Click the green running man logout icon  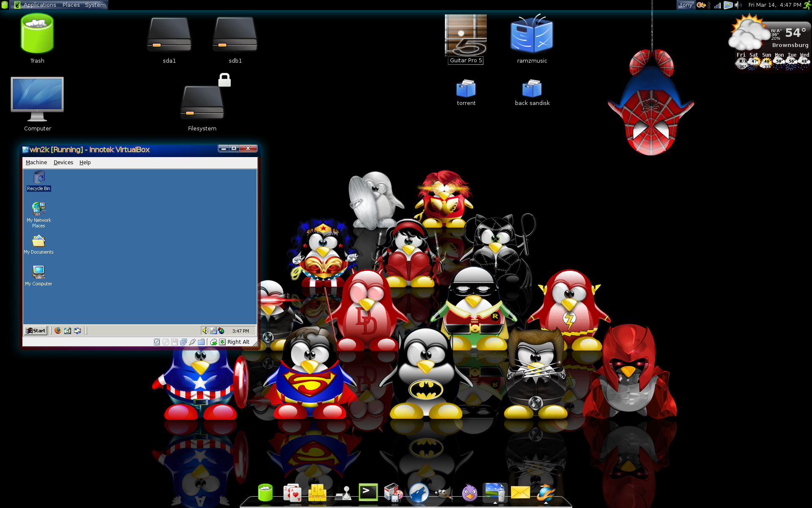(807, 5)
